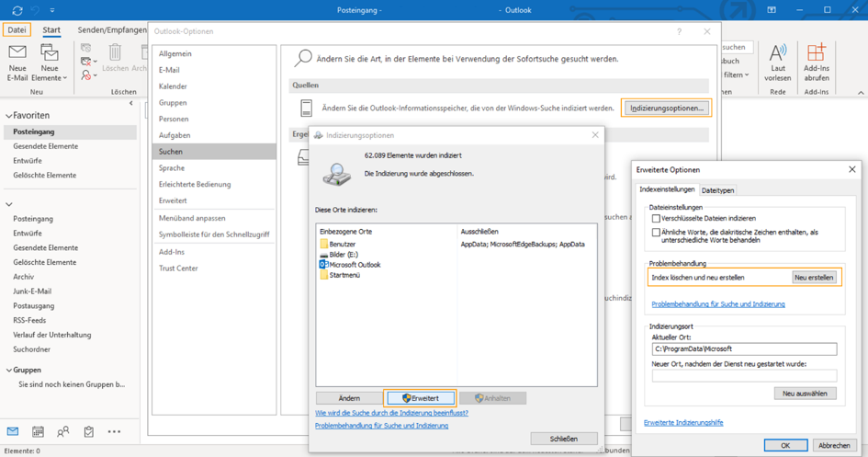This screenshot has height=457, width=868.
Task: Click the Aktueller Ort path field
Action: tap(744, 349)
